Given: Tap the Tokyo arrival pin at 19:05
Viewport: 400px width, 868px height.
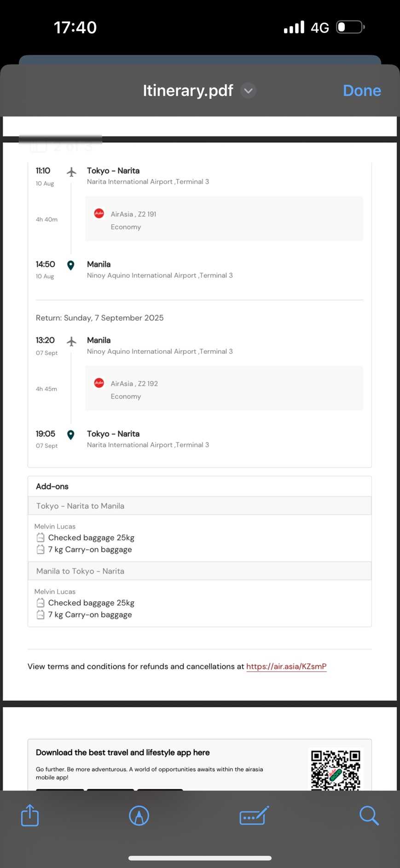Looking at the screenshot, I should [x=71, y=435].
